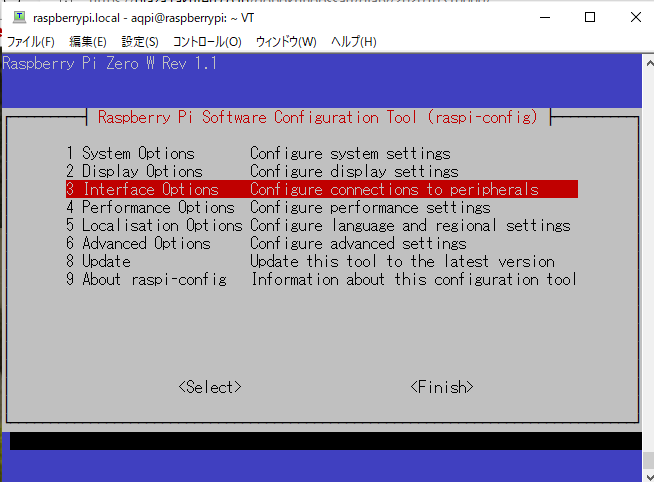Maximize the Tera Term window

click(x=590, y=17)
